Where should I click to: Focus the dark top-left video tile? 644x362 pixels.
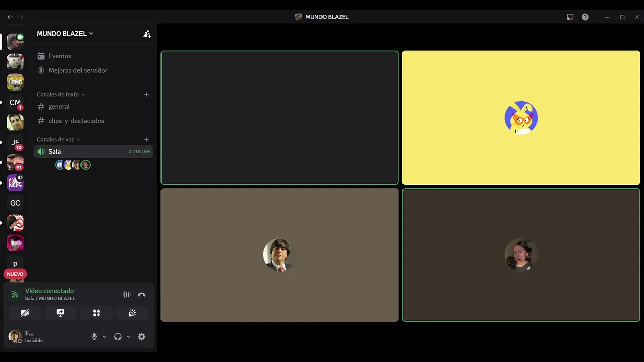click(x=280, y=118)
